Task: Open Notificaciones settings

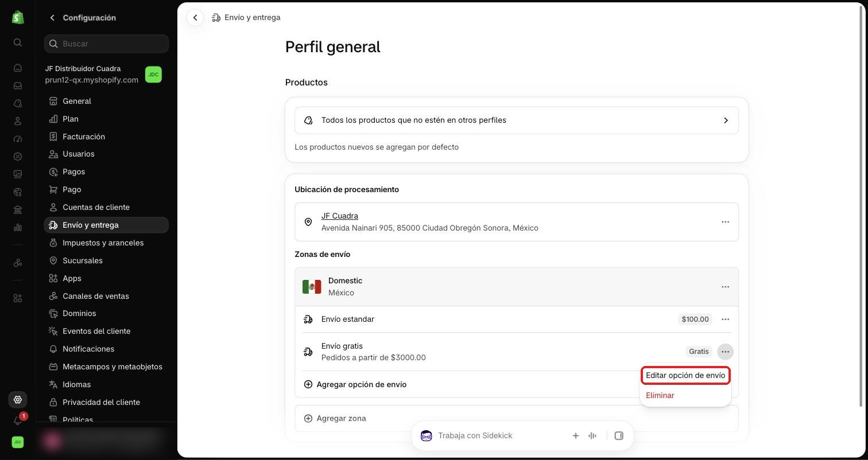Action: point(106,349)
